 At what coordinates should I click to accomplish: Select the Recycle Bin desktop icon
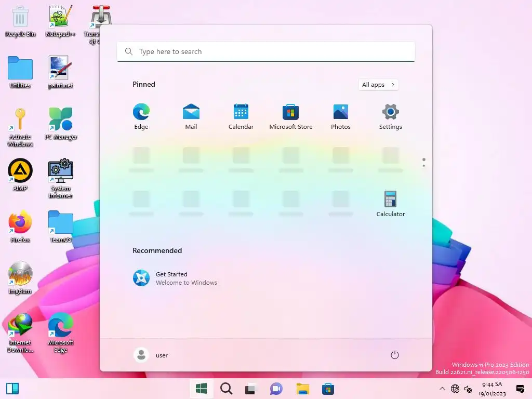20,21
